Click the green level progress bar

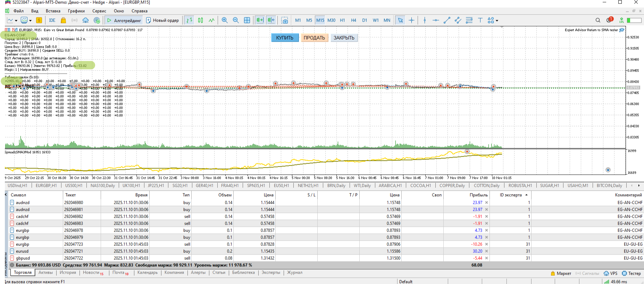(x=634, y=20)
